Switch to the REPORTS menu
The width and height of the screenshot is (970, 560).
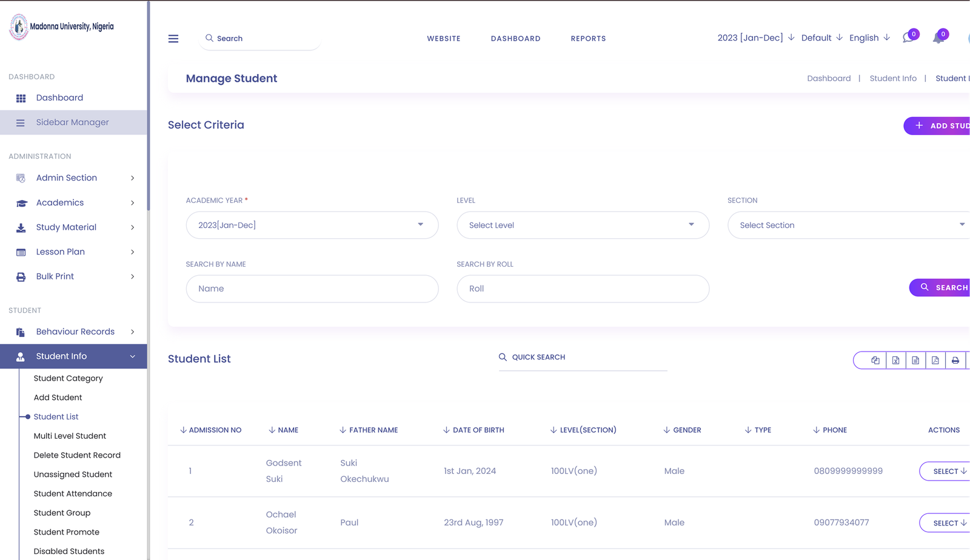(x=587, y=38)
